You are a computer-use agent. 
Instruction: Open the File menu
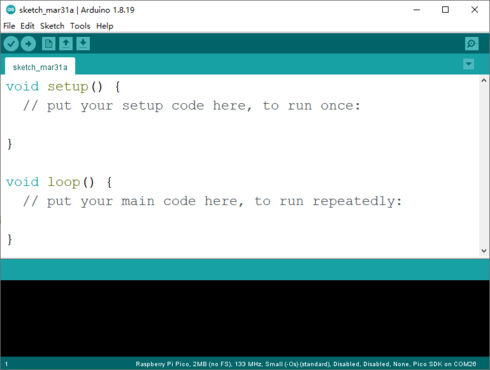[9, 26]
